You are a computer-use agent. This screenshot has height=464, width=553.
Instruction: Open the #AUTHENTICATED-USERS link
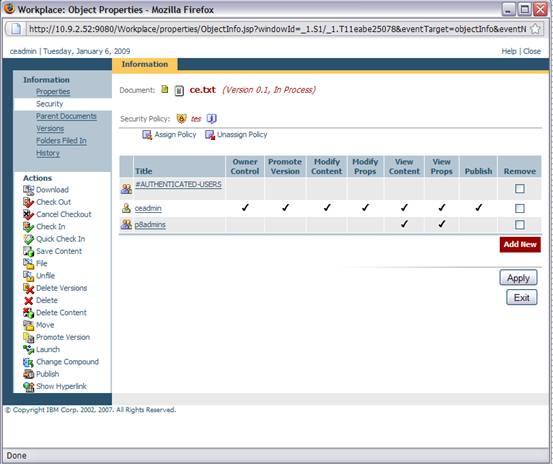coord(178,184)
